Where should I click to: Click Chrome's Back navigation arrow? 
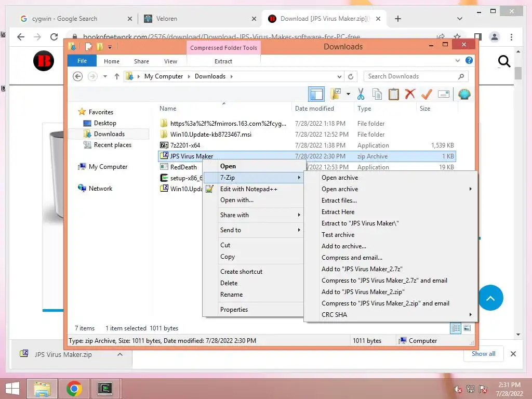tap(21, 37)
